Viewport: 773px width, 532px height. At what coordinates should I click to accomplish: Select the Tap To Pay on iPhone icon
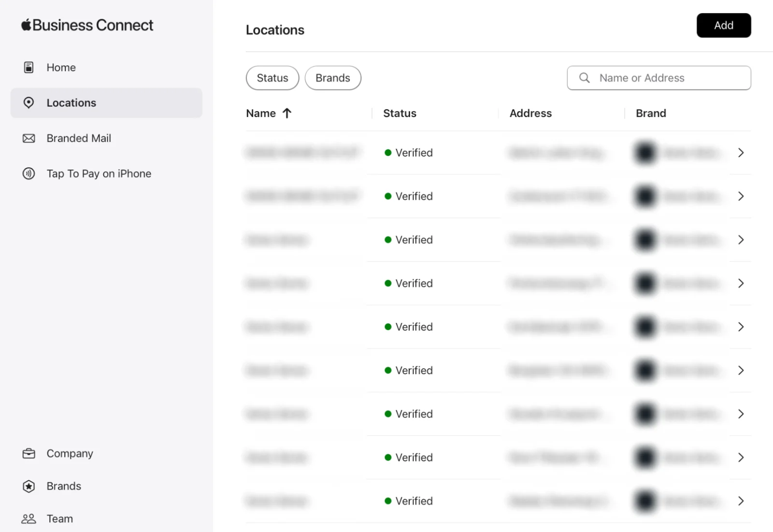click(x=29, y=173)
